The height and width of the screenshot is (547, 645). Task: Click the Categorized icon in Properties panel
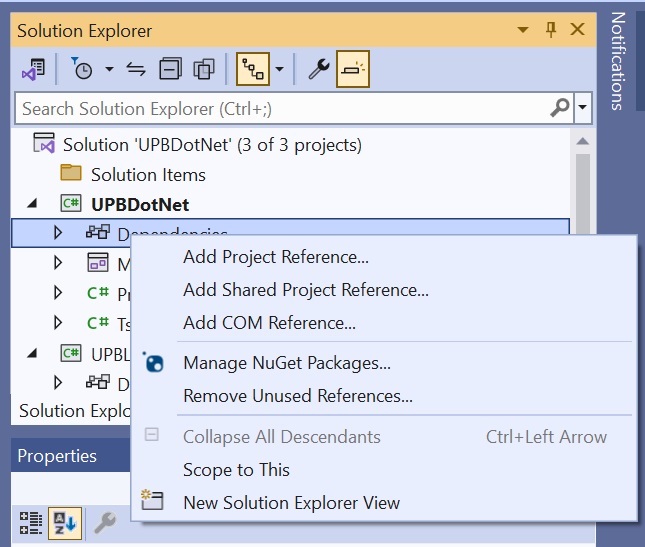[x=31, y=521]
